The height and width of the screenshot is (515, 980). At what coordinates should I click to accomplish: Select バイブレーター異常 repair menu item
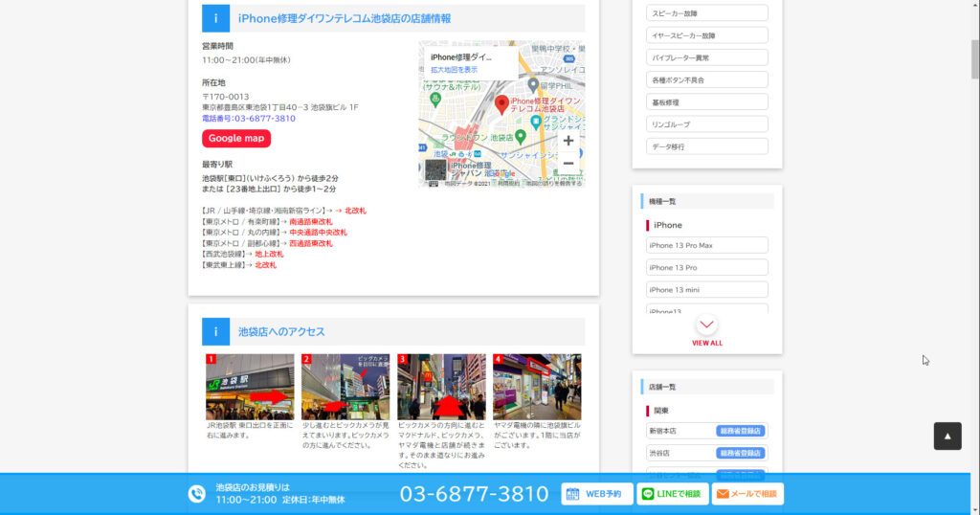tap(707, 57)
